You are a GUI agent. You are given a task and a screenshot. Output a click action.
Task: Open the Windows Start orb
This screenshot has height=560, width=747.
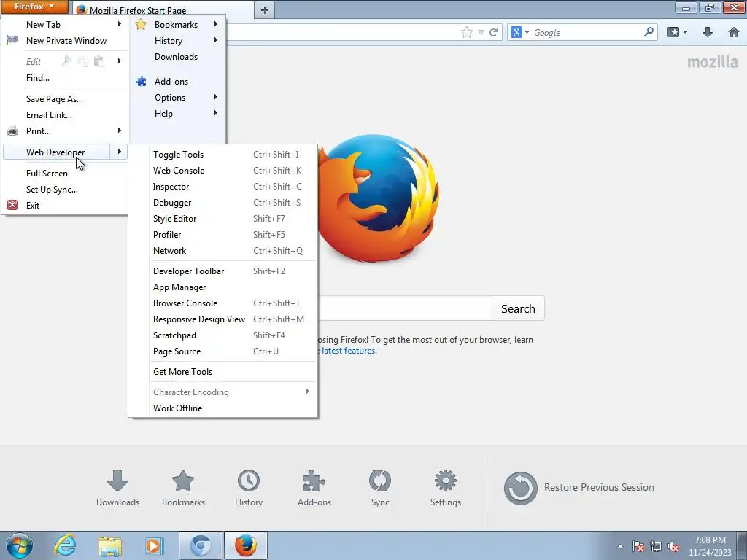[x=19, y=545]
